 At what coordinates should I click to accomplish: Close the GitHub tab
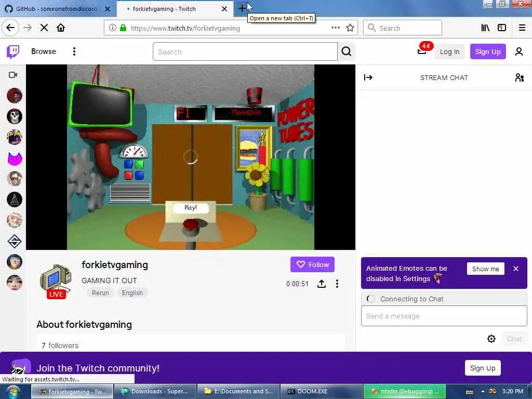coord(107,9)
